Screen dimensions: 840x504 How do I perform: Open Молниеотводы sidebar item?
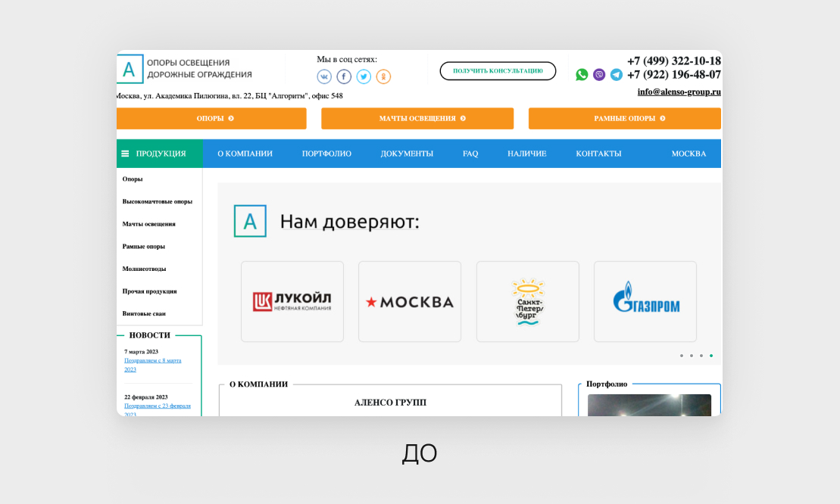click(144, 269)
